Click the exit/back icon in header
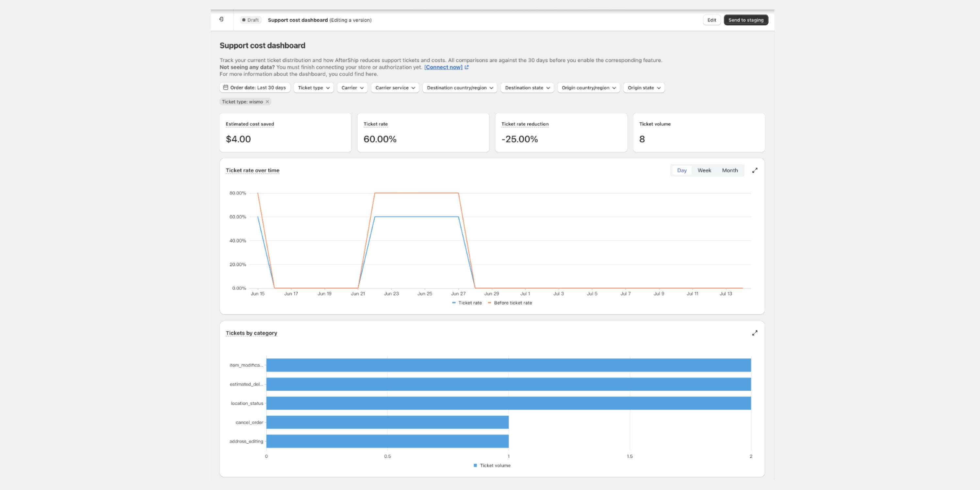The height and width of the screenshot is (490, 980). pos(221,19)
